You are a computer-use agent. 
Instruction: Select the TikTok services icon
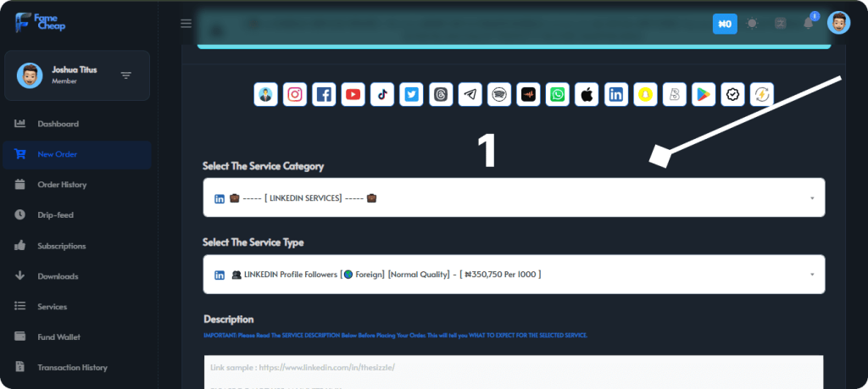tap(382, 95)
